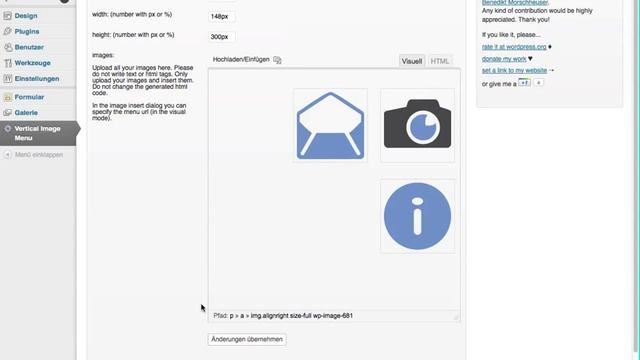Click the Formular icon
This screenshot has height=360, width=640.
click(7, 97)
